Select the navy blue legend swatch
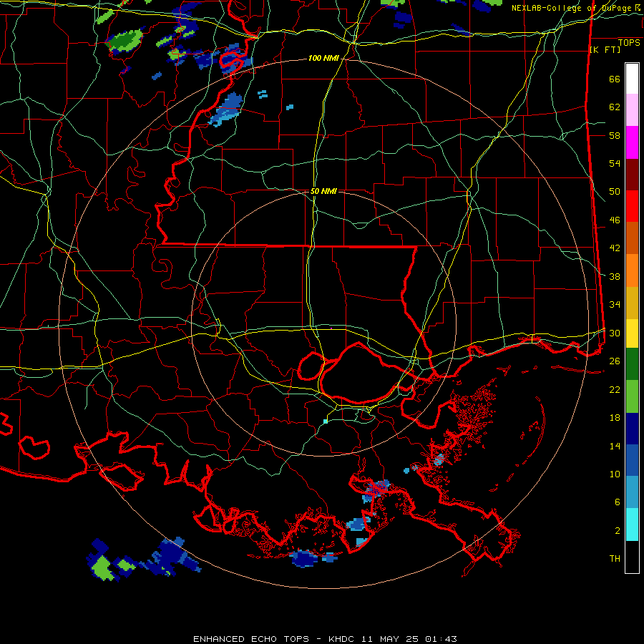This screenshot has height=644, width=644. [x=632, y=429]
